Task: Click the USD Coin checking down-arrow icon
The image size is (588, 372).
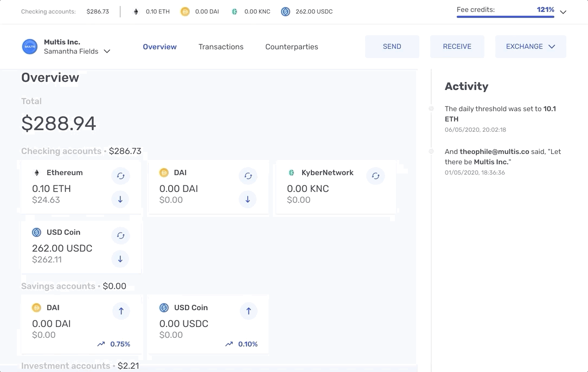Action: point(120,259)
